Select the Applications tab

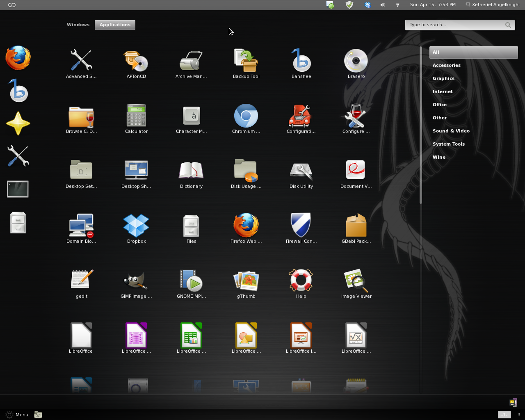115,25
